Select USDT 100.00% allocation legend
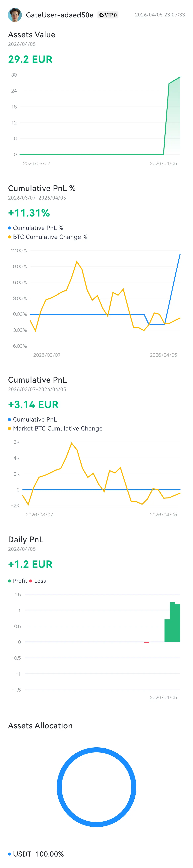 click(x=36, y=854)
